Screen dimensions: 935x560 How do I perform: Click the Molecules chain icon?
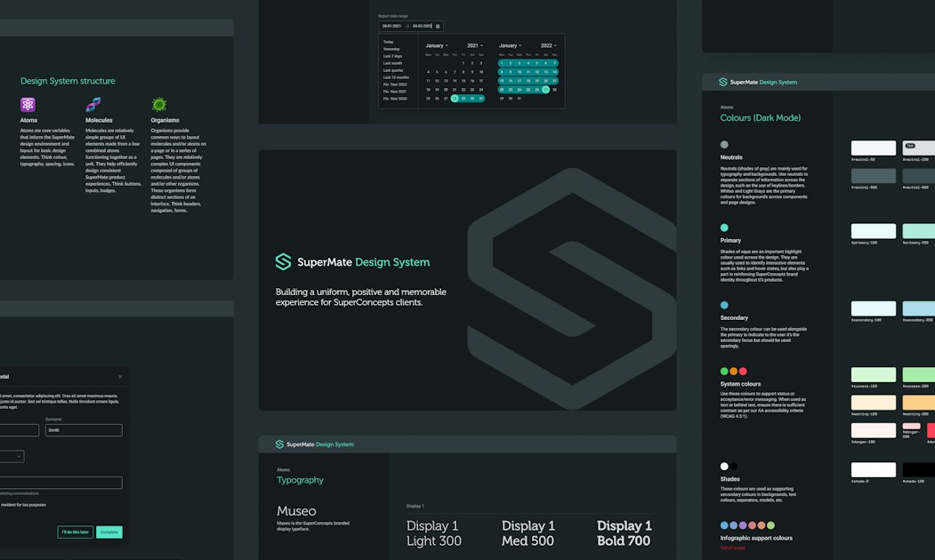point(93,105)
